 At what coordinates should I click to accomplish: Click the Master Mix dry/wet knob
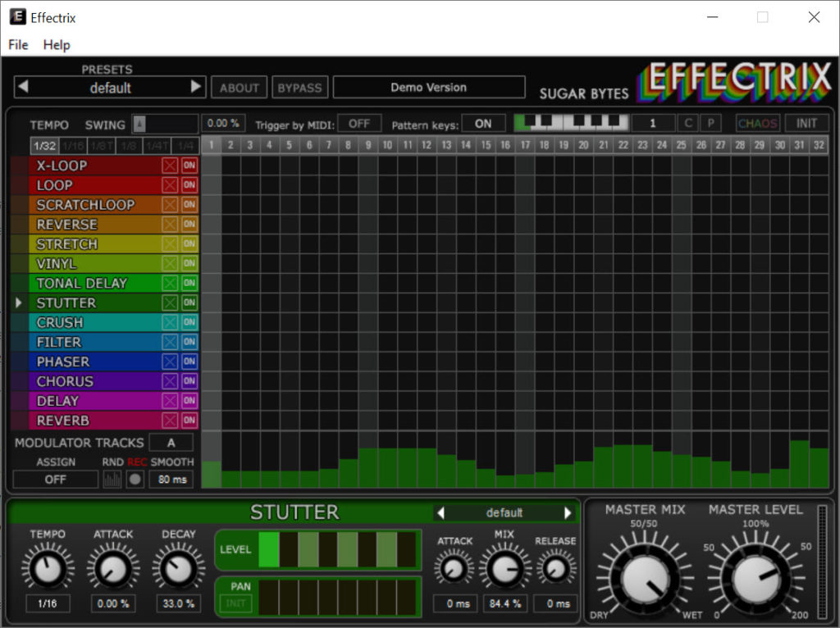coord(645,579)
